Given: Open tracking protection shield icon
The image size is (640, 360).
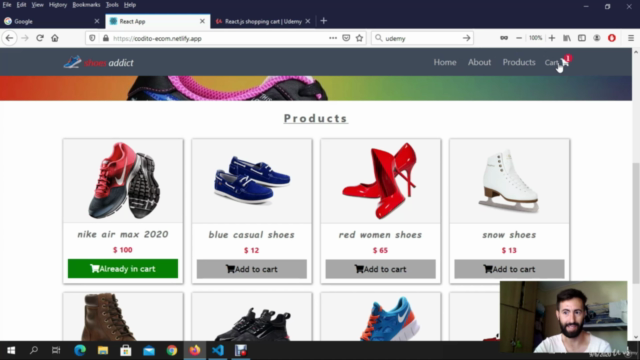Looking at the screenshot, I should tap(92, 38).
